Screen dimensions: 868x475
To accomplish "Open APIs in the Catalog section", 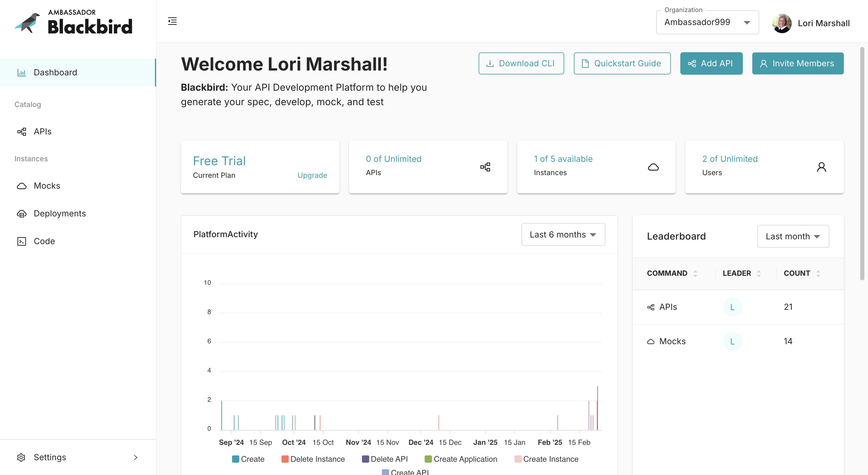I will (78, 131).
